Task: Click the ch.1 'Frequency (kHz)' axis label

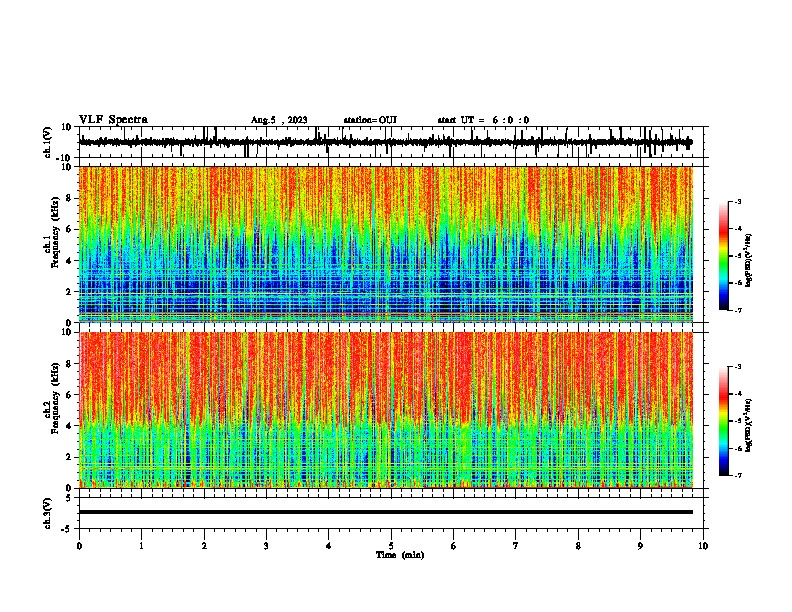Action: point(52,233)
